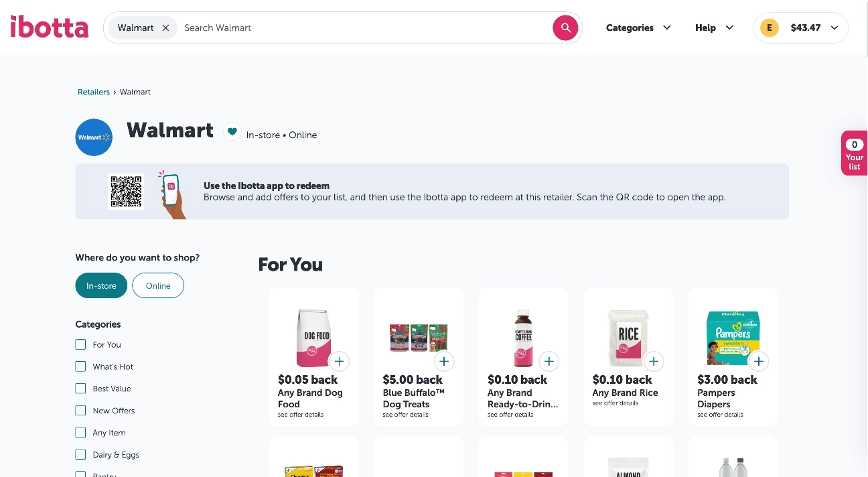Favorite Walmart with the heart icon
Screen dimensions: 868x477
[232, 132]
